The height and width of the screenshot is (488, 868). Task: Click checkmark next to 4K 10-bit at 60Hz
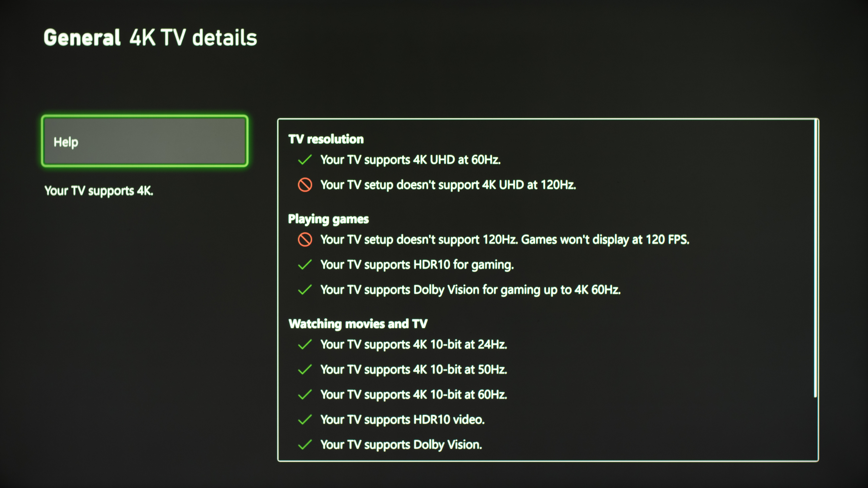[305, 394]
